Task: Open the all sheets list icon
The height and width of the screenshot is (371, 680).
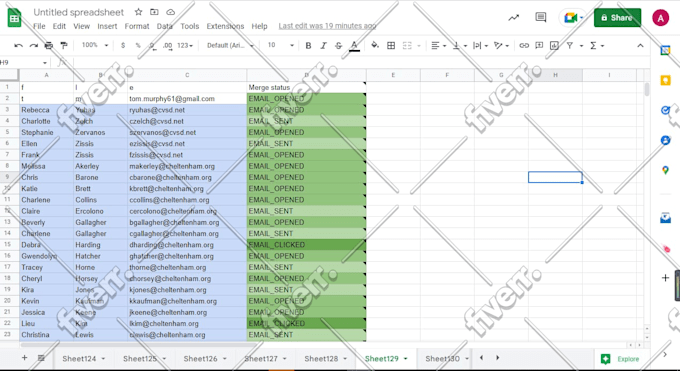Action: coord(41,358)
